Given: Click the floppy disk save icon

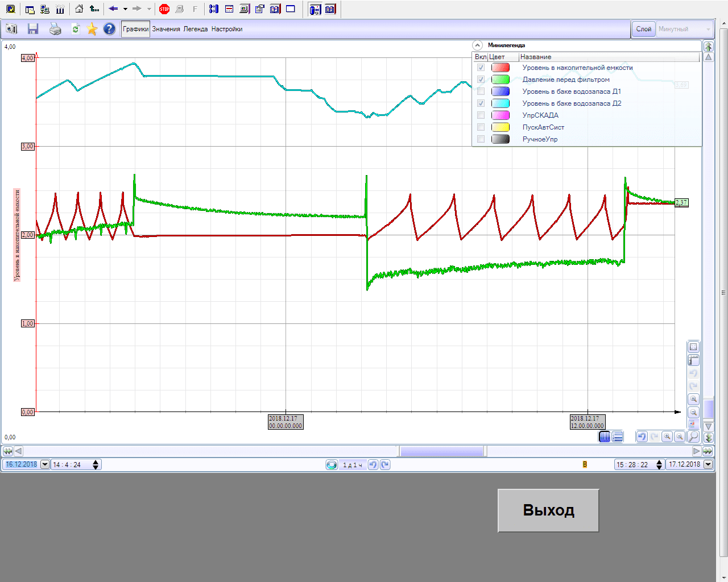Looking at the screenshot, I should (x=33, y=29).
